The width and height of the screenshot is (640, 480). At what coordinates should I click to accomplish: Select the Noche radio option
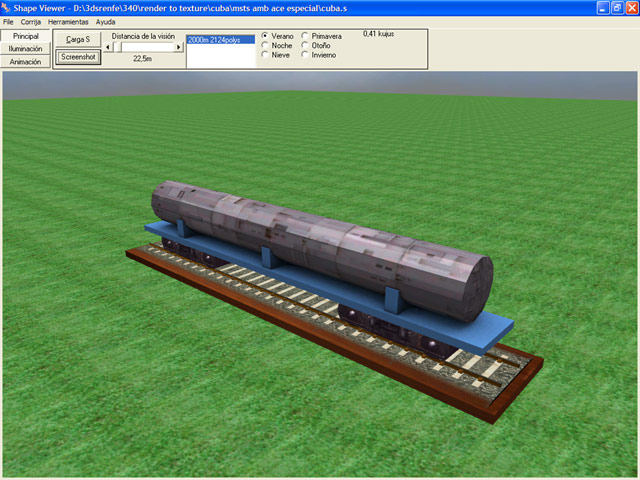pyautogui.click(x=265, y=46)
